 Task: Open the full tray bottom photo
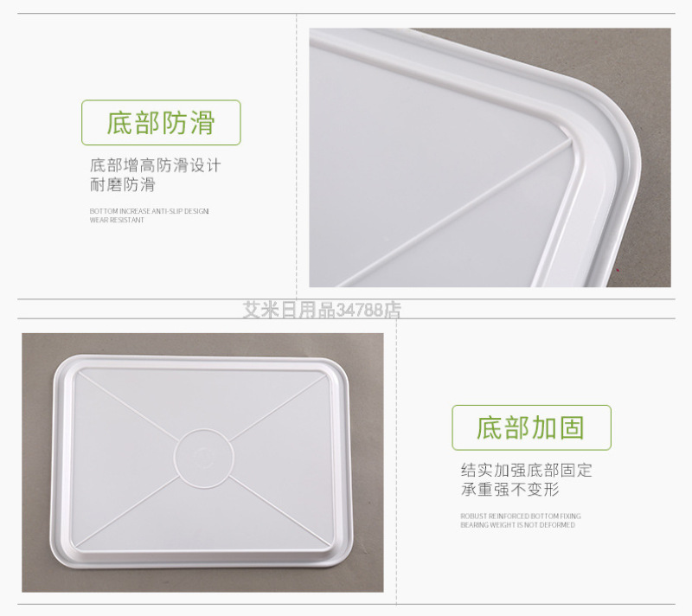coord(202,463)
